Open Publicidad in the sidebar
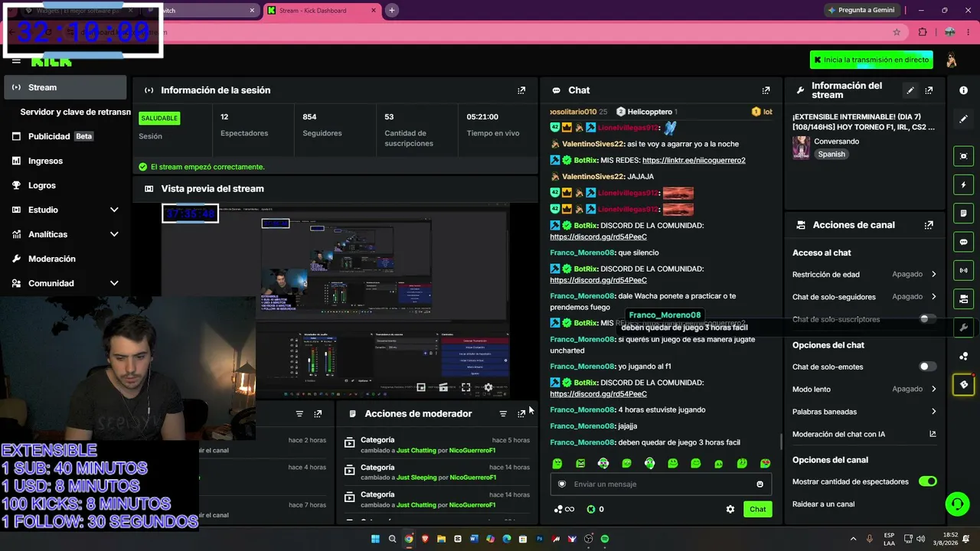 [x=65, y=136]
